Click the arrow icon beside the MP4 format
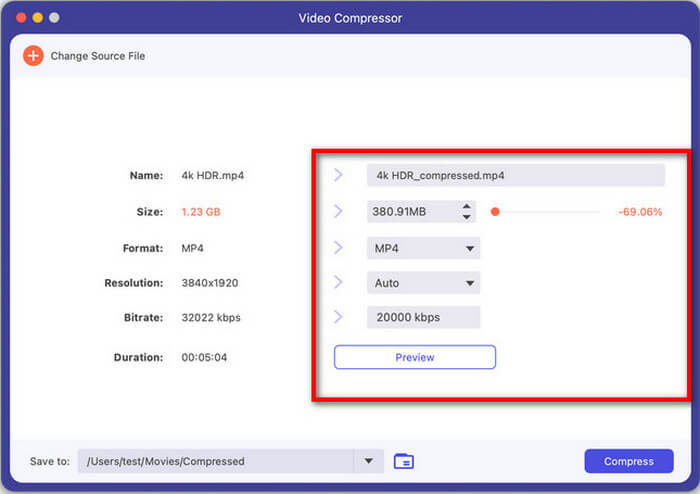700x494 pixels. [x=338, y=247]
